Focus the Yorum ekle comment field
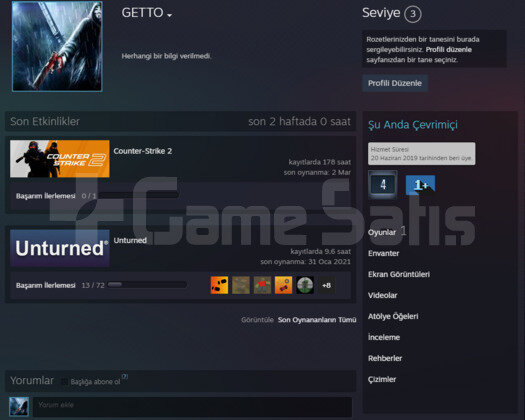The image size is (525, 420). click(x=193, y=407)
